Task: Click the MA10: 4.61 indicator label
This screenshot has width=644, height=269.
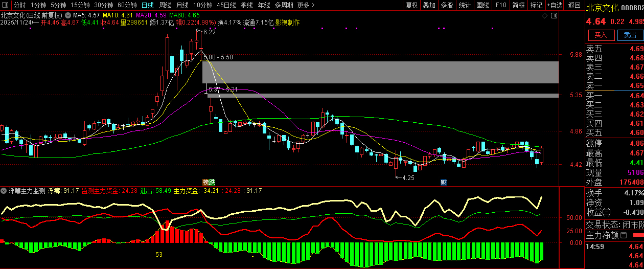Action: pos(118,15)
